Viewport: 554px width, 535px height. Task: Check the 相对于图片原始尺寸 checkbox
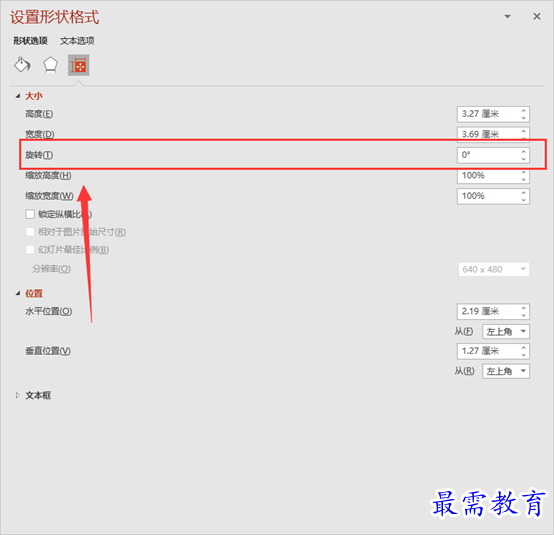pos(30,232)
